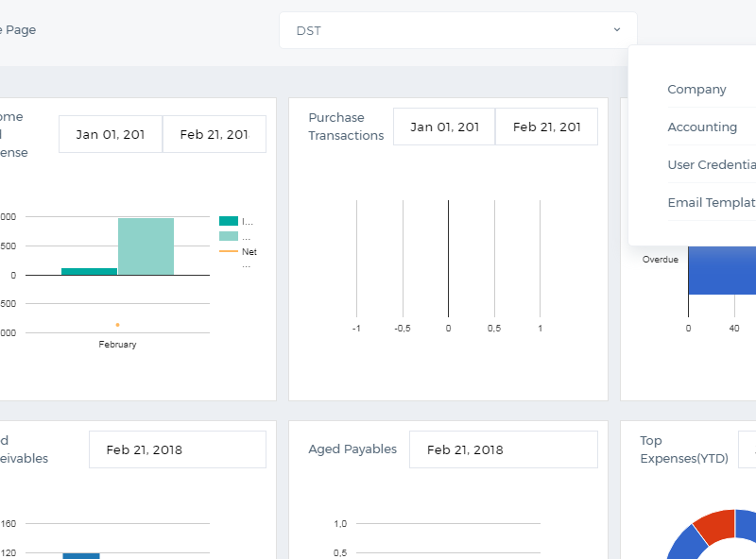Click the short dark teal February bar

89,271
